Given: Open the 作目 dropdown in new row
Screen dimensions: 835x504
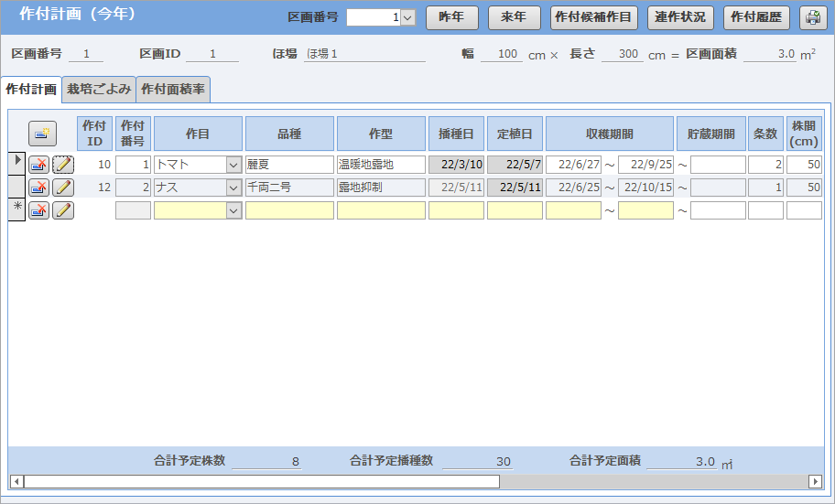Looking at the screenshot, I should [x=233, y=210].
